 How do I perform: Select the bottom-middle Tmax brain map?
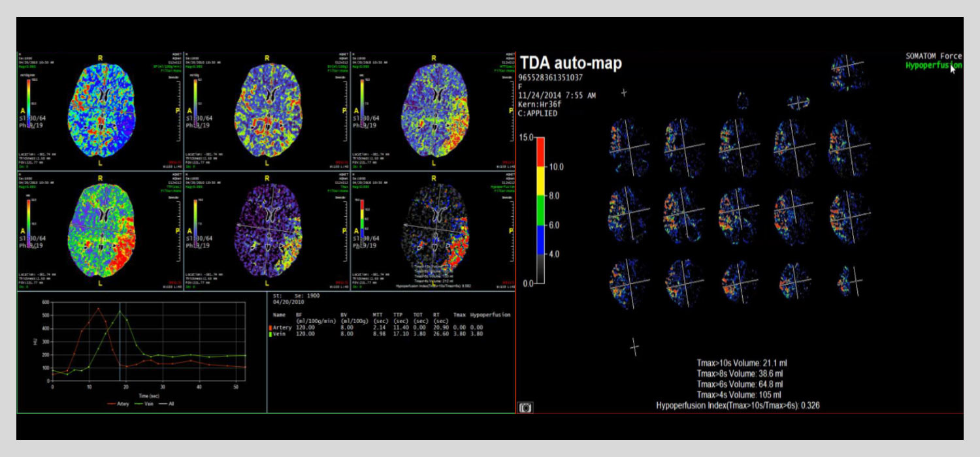pyautogui.click(x=268, y=231)
